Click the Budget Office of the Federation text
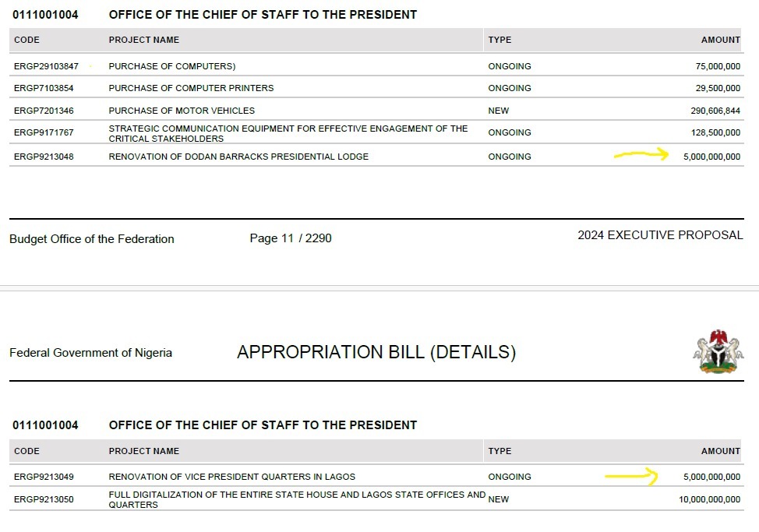Image resolution: width=759 pixels, height=532 pixels. 91,239
